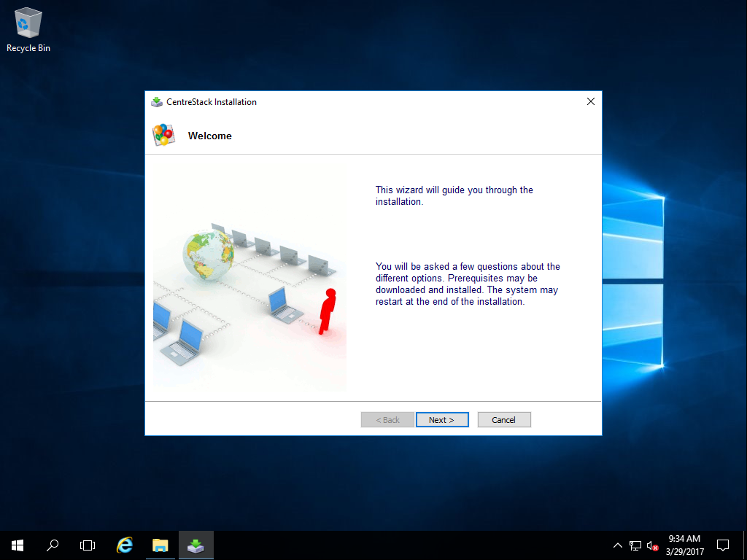The width and height of the screenshot is (747, 560).
Task: Open the Recycle Bin desktop icon
Action: (x=28, y=29)
